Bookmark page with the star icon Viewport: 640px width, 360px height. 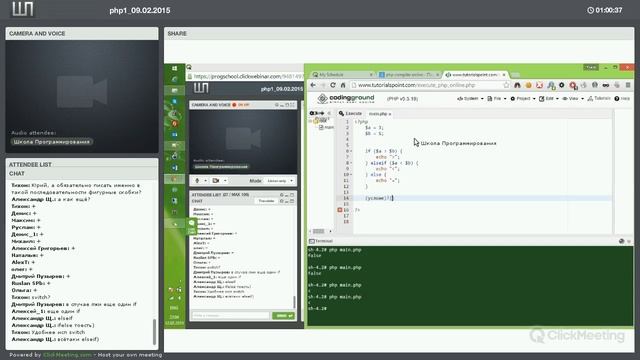click(507, 85)
